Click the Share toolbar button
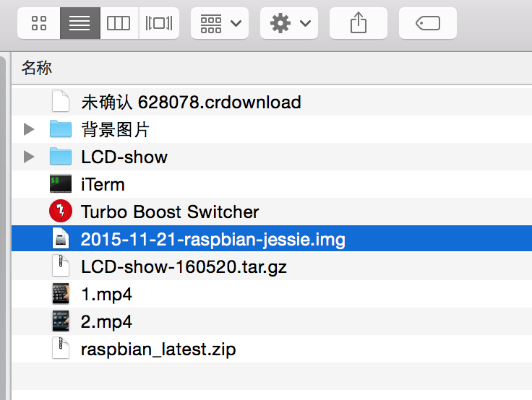The width and height of the screenshot is (532, 400). [x=359, y=23]
